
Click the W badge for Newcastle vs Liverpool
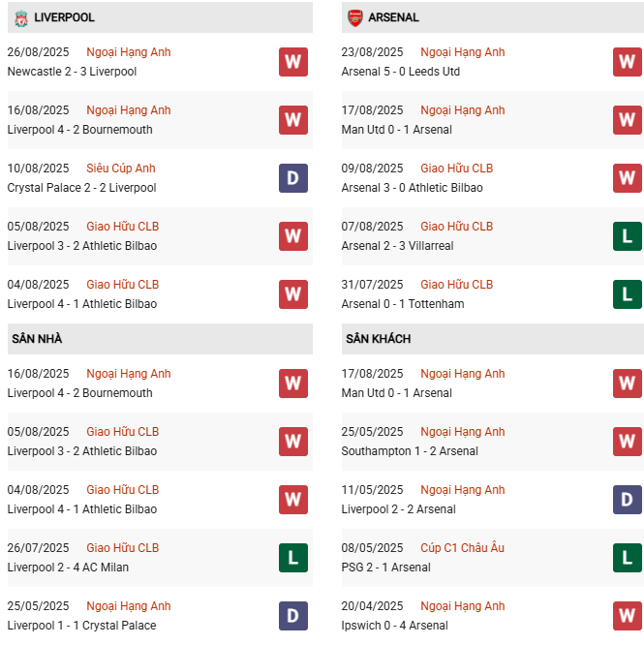(293, 62)
